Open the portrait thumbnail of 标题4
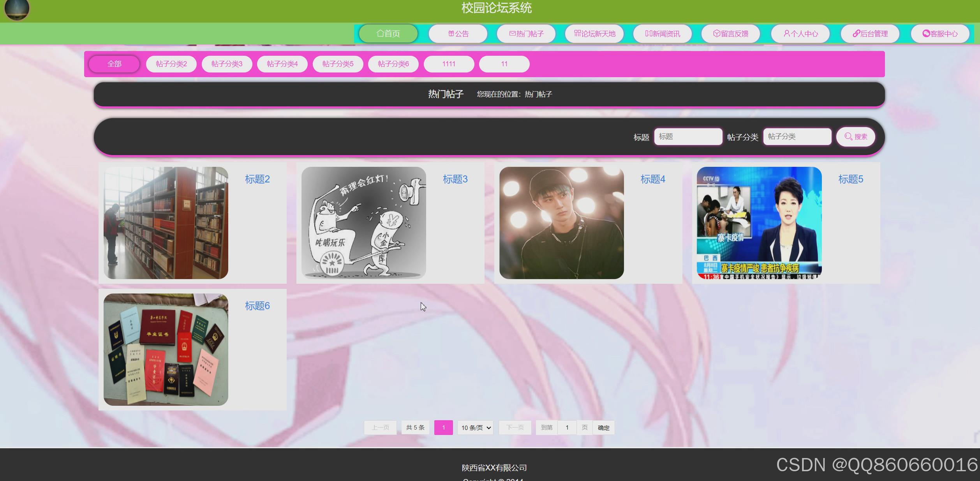 click(x=562, y=223)
